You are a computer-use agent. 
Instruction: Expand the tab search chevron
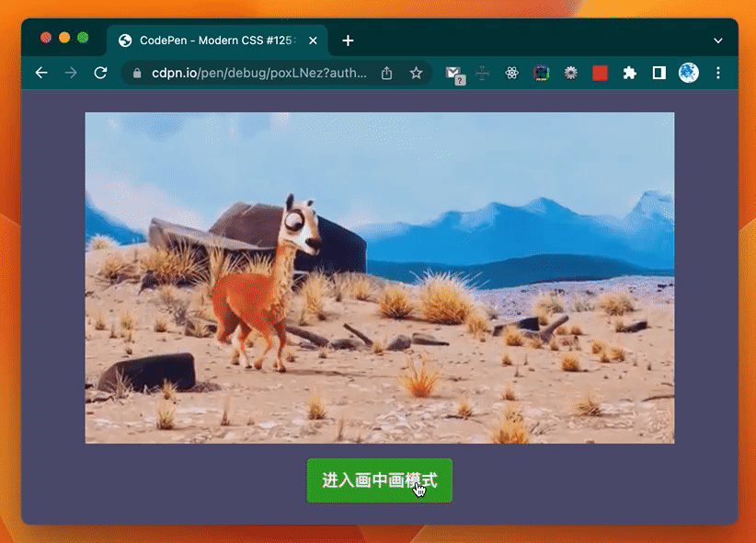[718, 40]
